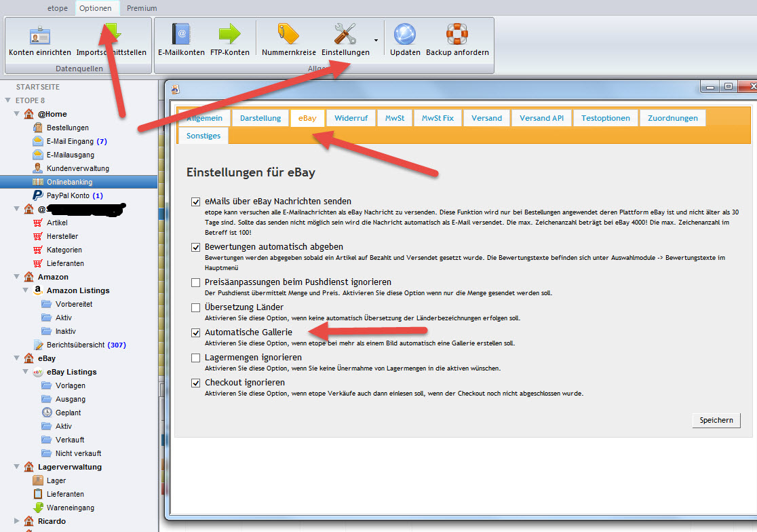This screenshot has width=757, height=532.
Task: Click the Berichtsübersicht notepad icon
Action: click(x=38, y=345)
